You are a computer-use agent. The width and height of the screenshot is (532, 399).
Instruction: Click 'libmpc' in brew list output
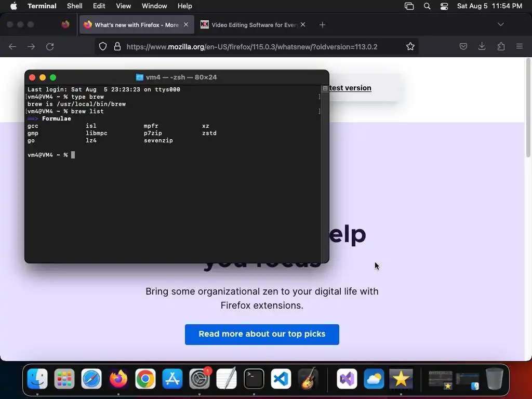click(x=96, y=134)
